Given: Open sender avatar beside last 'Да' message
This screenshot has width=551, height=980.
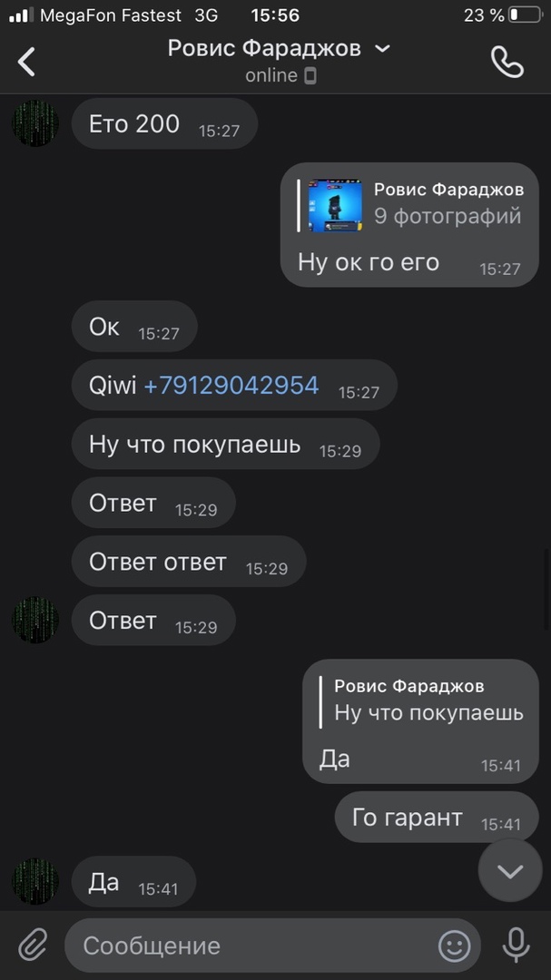Looking at the screenshot, I should click(35, 881).
